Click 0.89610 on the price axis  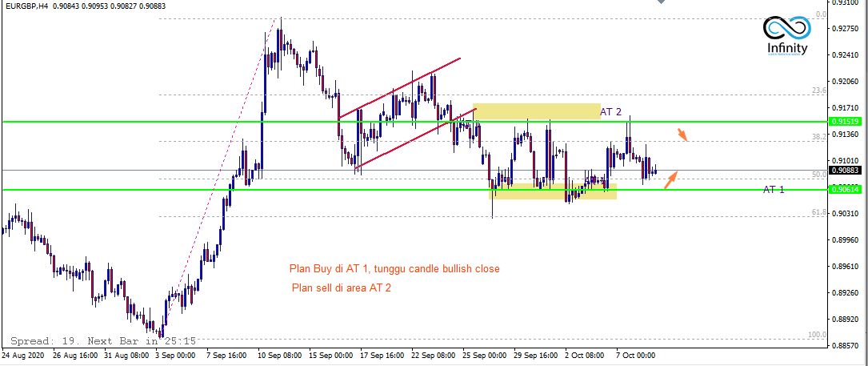(844, 267)
